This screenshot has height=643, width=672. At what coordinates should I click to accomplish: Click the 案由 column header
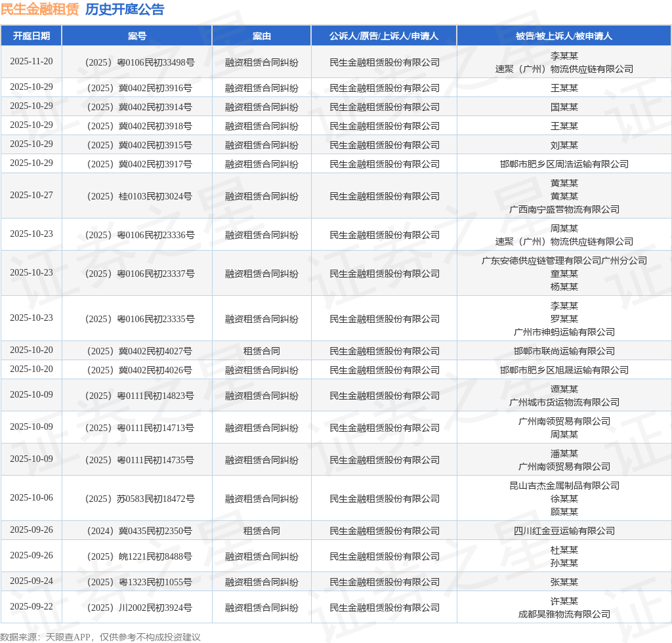261,36
